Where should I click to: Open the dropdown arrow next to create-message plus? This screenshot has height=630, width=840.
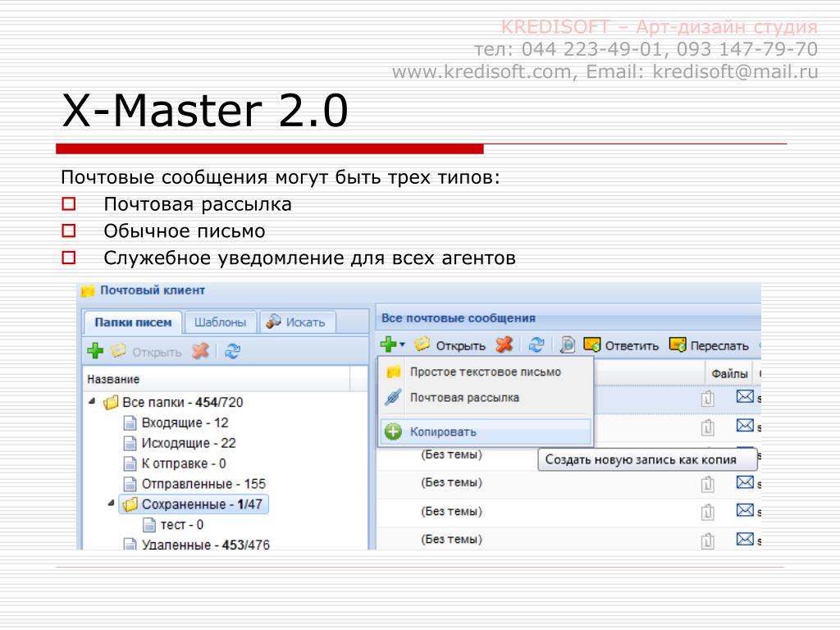(x=402, y=345)
